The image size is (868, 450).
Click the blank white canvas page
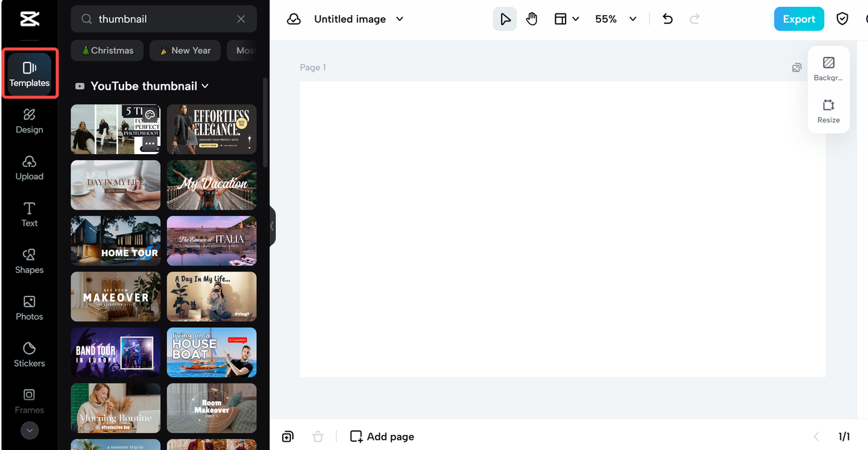pyautogui.click(x=563, y=229)
